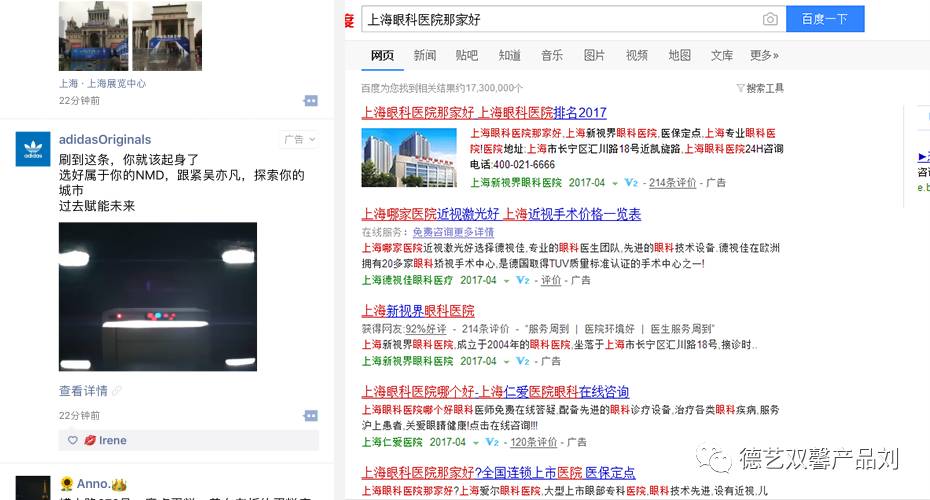The width and height of the screenshot is (930, 500).
Task: Switch to the 图片 tab
Action: coord(594,55)
